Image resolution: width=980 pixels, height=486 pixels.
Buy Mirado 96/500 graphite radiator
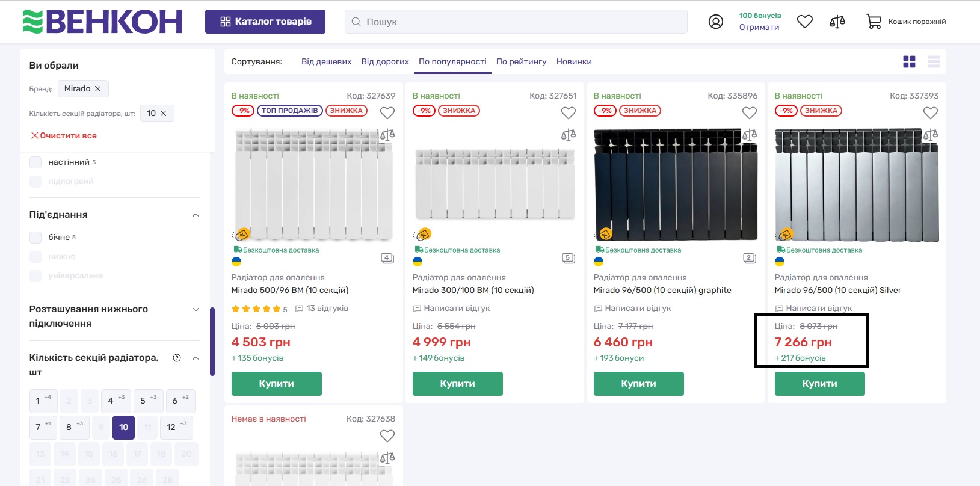[x=639, y=384]
